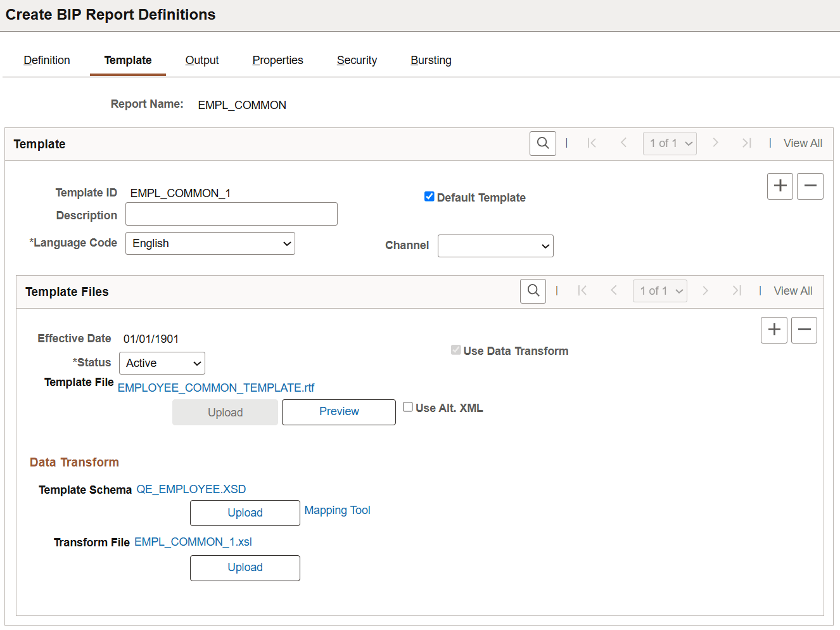Click the Template Files search icon
This screenshot has height=630, width=840.
click(532, 291)
